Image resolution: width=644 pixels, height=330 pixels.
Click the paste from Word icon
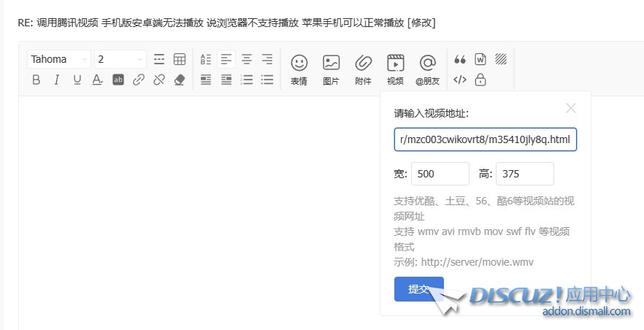tap(480, 59)
